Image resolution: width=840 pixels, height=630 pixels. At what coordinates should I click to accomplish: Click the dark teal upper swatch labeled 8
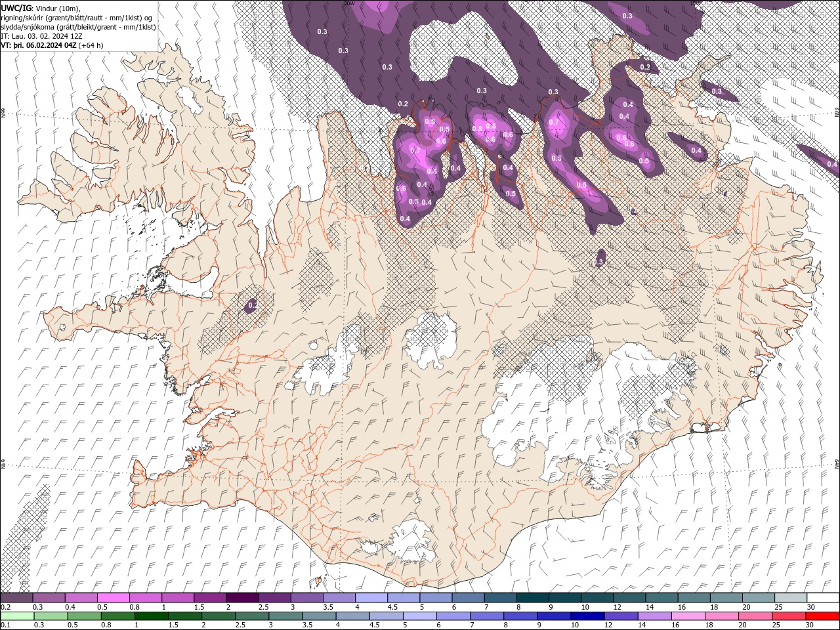(533, 597)
